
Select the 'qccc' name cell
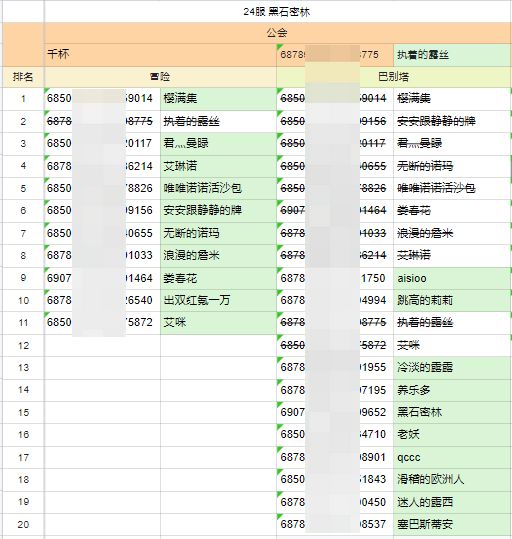click(452, 457)
